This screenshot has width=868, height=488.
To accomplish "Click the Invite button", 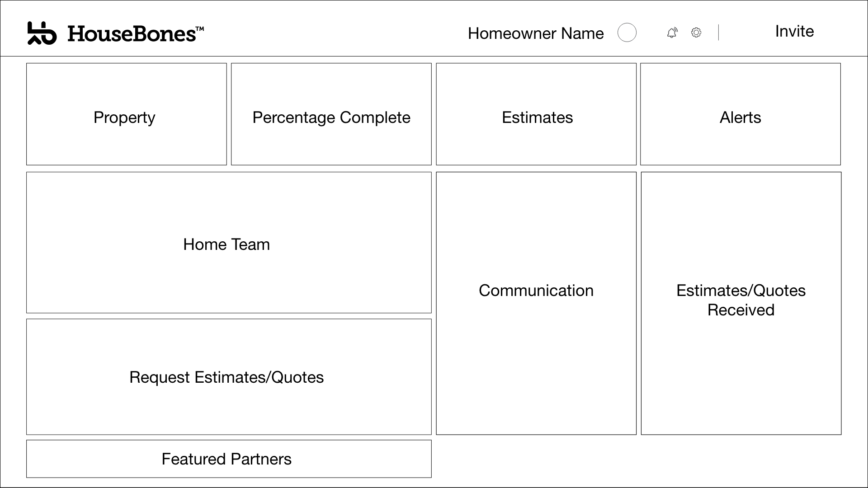I will coord(794,31).
